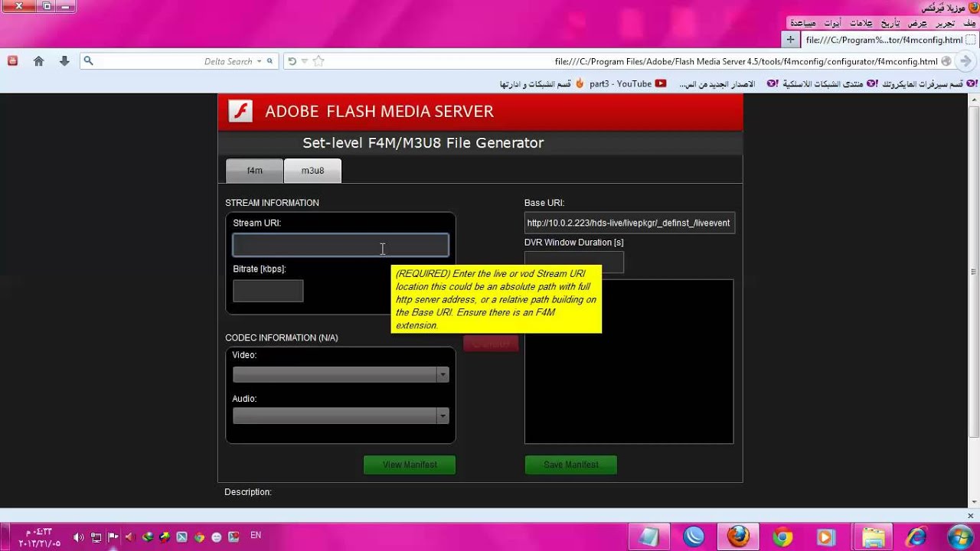Viewport: 980px width, 551px height.
Task: Open the Delta Search engine dropdown arrow
Action: tap(259, 61)
